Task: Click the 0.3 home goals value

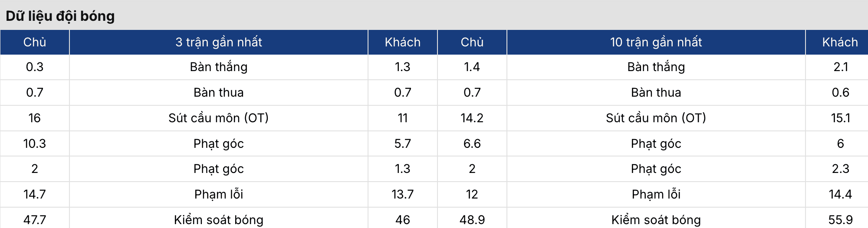Action: pos(35,67)
